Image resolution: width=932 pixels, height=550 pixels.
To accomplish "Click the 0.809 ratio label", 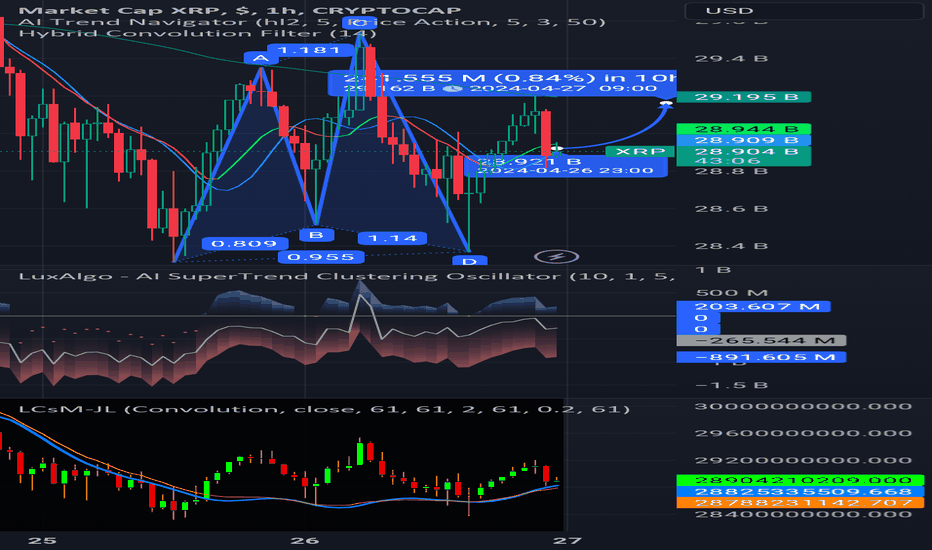I will click(x=244, y=244).
